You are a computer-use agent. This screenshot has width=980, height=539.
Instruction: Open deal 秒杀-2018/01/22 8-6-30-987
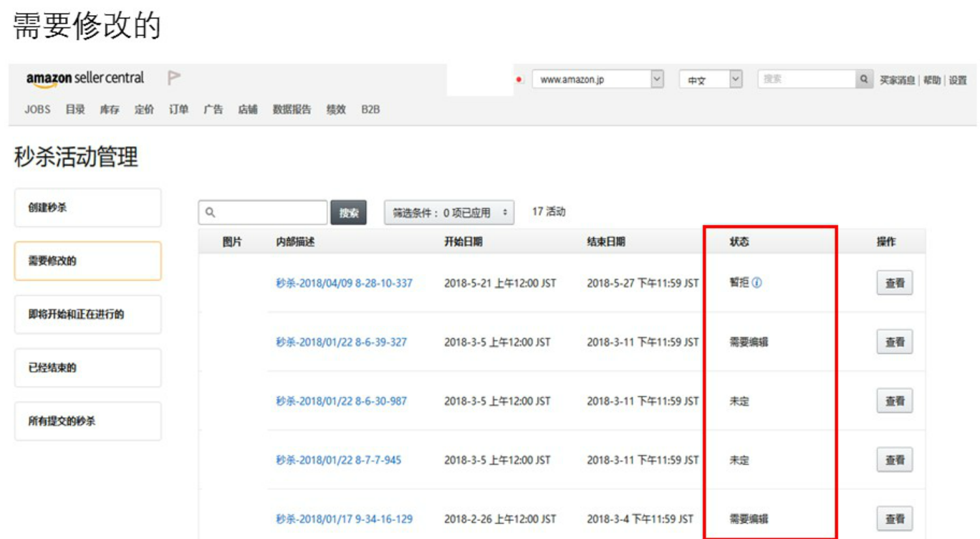pyautogui.click(x=341, y=401)
